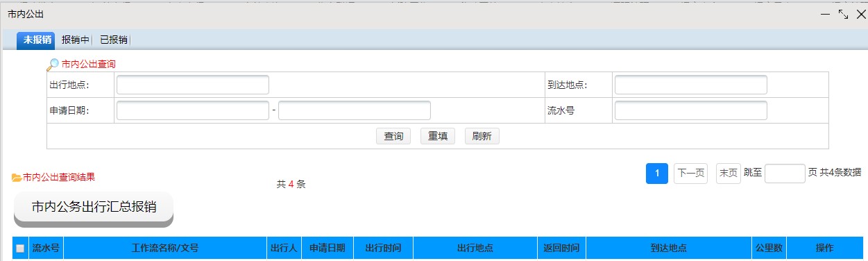Image resolution: width=868 pixels, height=261 pixels.
Task: Focus the 流水号 input field
Action: [x=691, y=110]
